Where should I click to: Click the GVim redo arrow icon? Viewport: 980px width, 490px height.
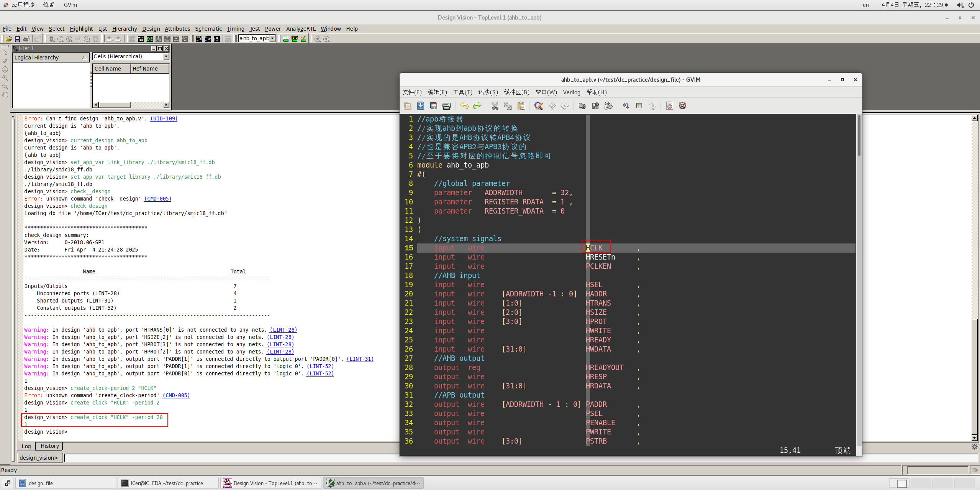point(477,106)
